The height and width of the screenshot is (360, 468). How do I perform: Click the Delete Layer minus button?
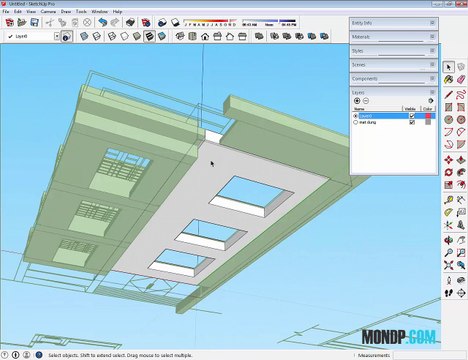[x=366, y=101]
